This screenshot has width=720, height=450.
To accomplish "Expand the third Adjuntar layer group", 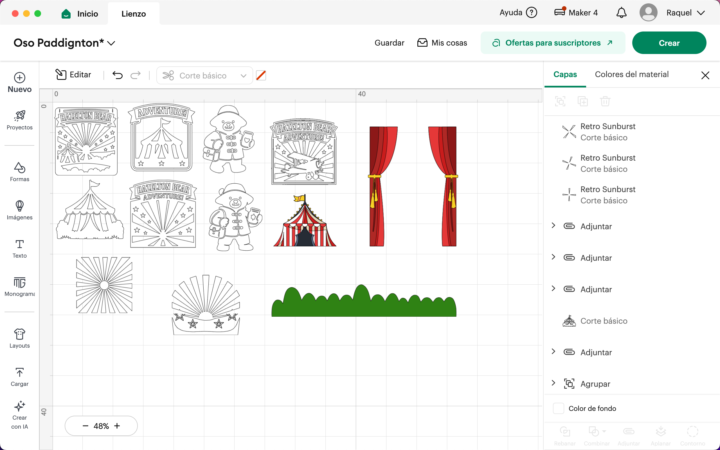I will point(553,288).
